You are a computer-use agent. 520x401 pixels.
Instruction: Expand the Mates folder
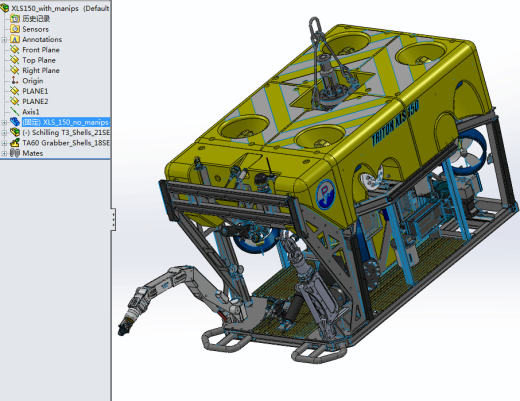[4, 153]
